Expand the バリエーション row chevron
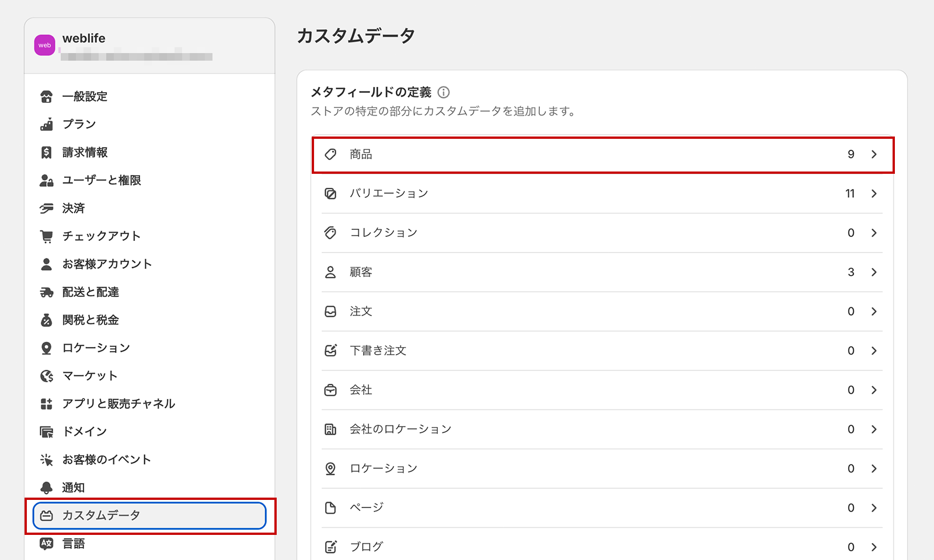Screen dimensions: 934x560 click(874, 194)
